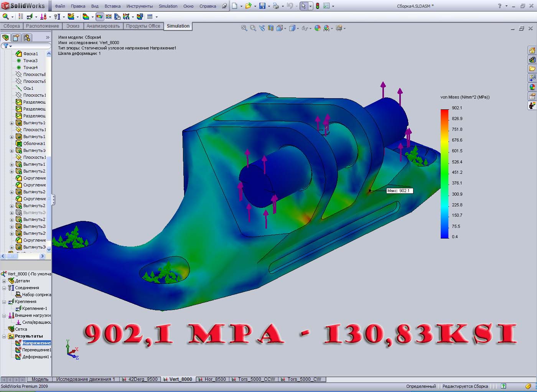
Task: Switch to the Анализировать command tab
Action: [103, 26]
